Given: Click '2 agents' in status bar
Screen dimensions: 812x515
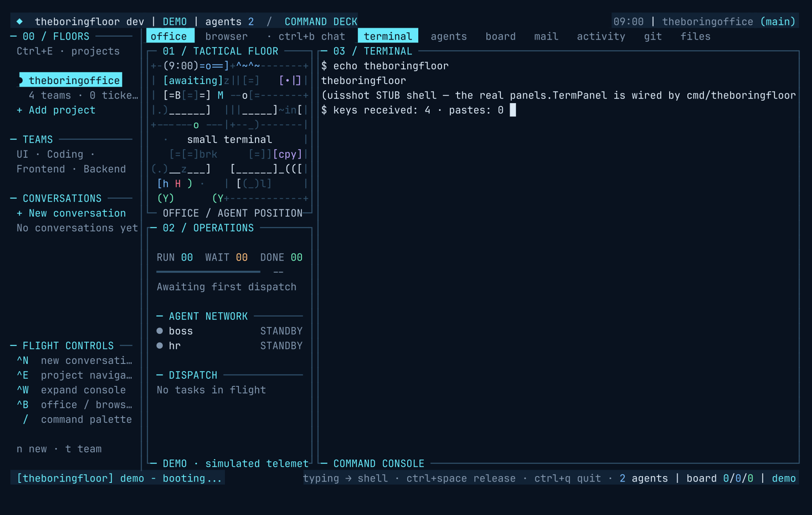Looking at the screenshot, I should (x=644, y=478).
